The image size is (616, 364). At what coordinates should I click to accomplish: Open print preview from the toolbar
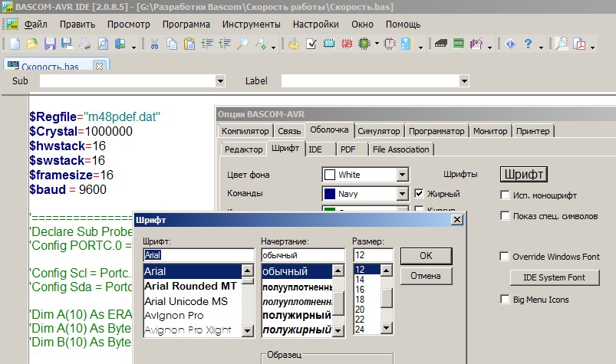point(103,44)
